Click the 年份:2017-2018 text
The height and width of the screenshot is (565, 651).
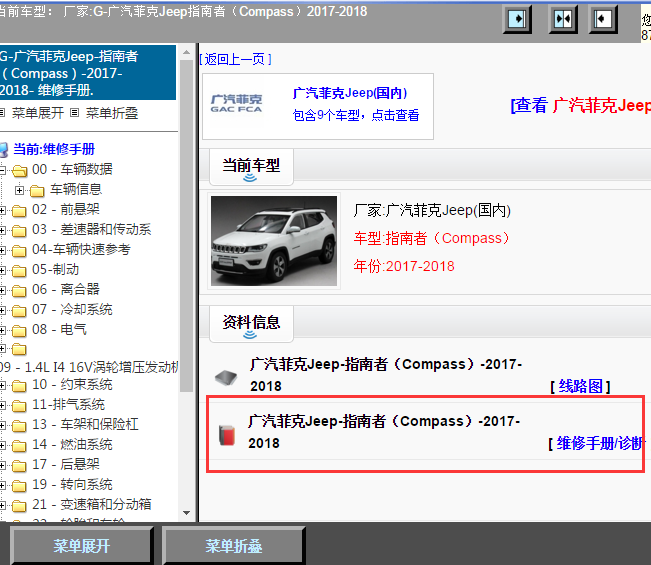pos(404,266)
